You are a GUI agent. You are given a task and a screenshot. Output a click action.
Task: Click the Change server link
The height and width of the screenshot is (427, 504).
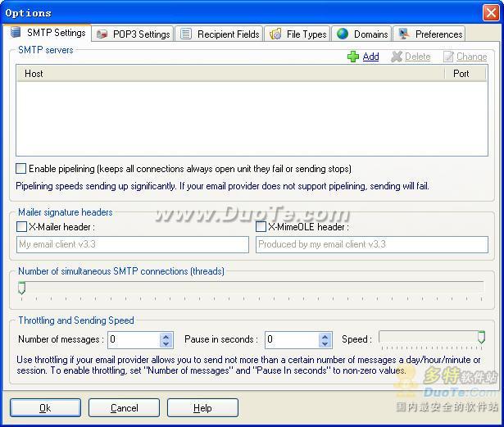471,57
